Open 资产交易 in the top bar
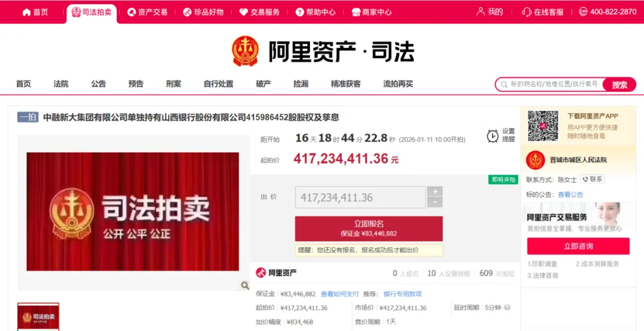The height and width of the screenshot is (331, 644). point(147,12)
